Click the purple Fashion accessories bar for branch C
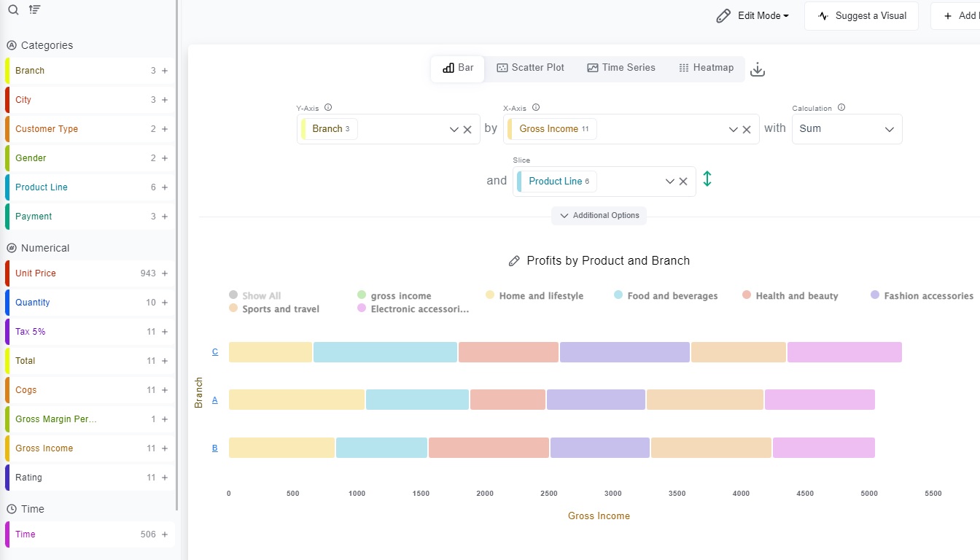The width and height of the screenshot is (980, 560). 624,352
